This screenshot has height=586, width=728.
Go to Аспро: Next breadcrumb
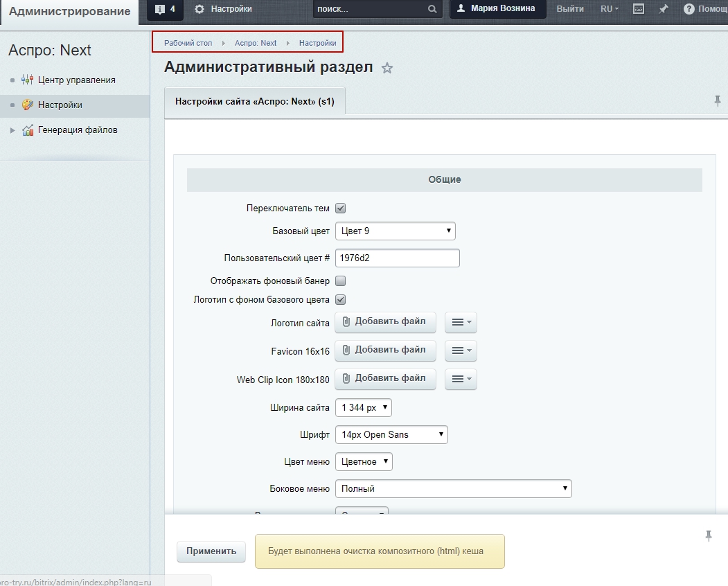pos(256,43)
